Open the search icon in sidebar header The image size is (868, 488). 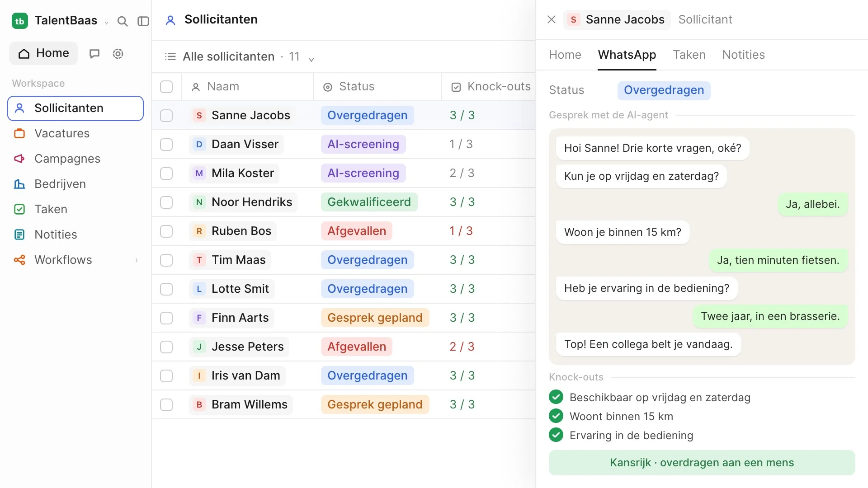coord(122,21)
